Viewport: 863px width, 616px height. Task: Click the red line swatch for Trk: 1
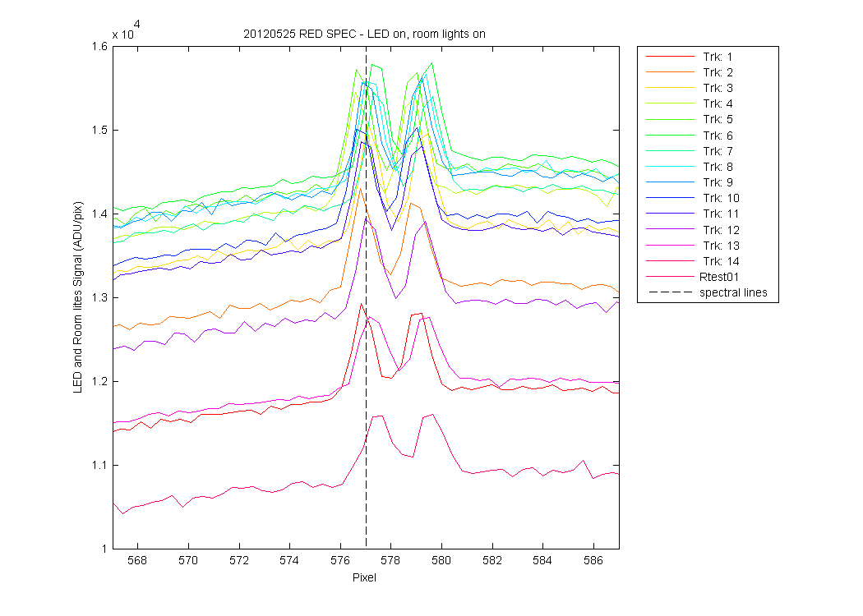pyautogui.click(x=670, y=57)
